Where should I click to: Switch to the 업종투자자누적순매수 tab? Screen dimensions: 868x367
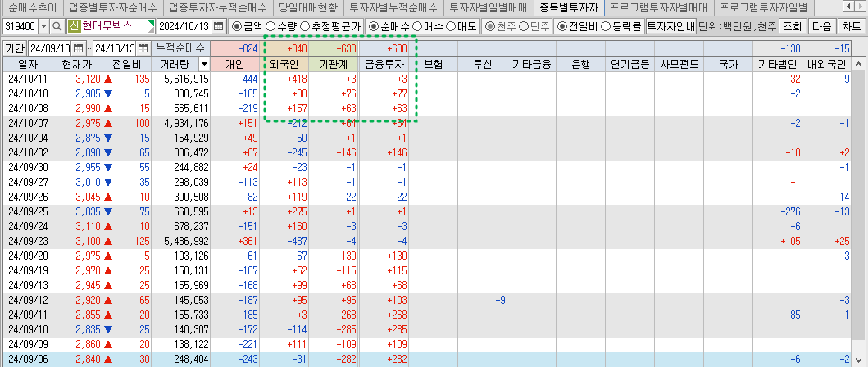[x=217, y=7]
